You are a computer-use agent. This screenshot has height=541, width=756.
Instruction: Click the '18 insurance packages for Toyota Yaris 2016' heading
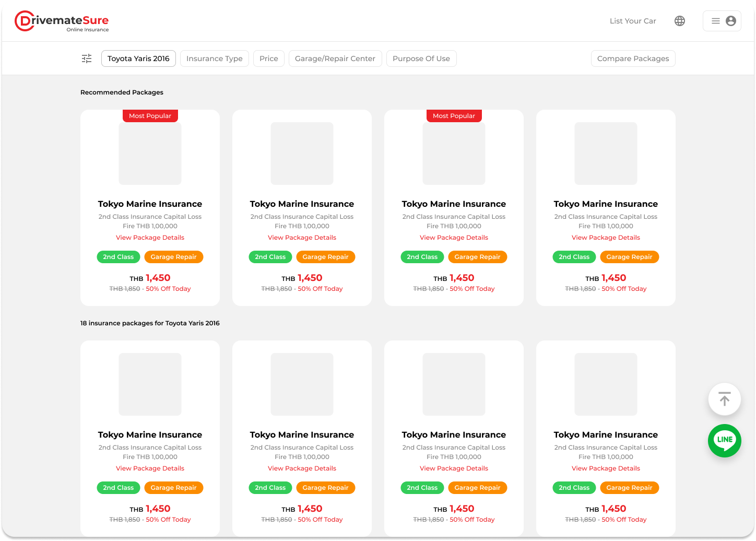coord(150,323)
